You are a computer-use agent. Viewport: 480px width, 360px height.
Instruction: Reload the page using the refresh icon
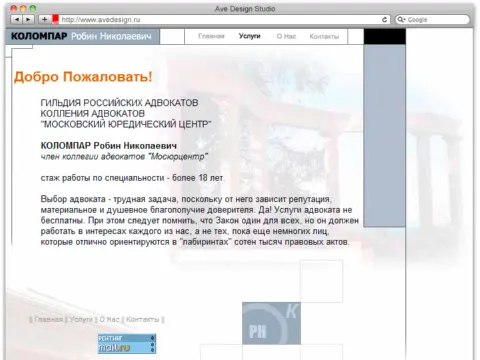[x=384, y=20]
